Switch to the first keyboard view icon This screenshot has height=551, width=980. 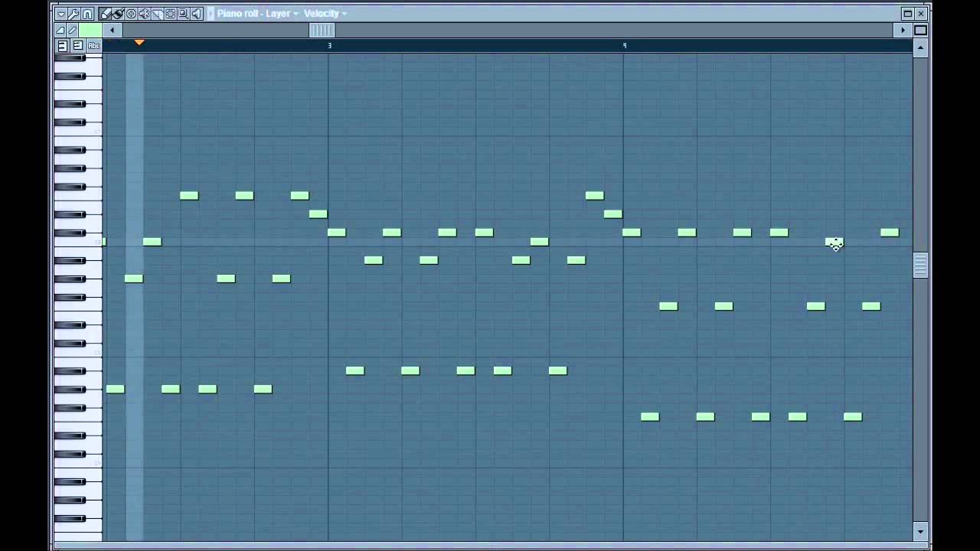(x=62, y=46)
